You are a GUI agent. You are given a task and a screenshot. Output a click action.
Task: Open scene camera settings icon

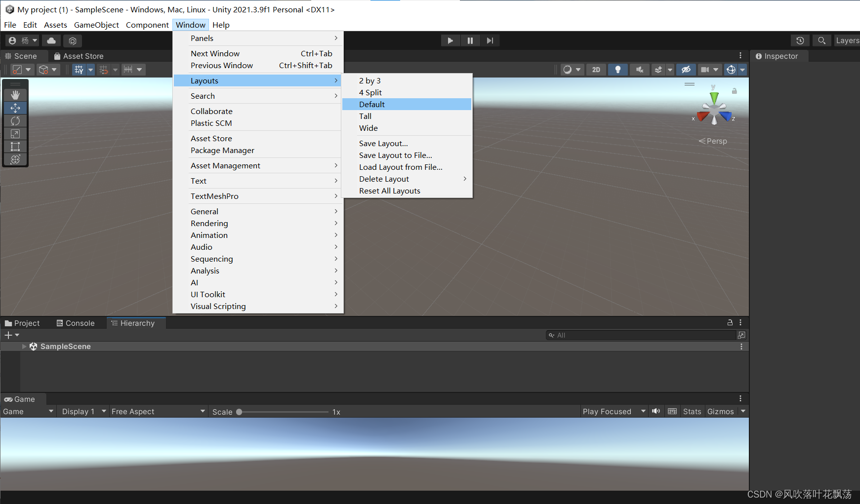(705, 70)
